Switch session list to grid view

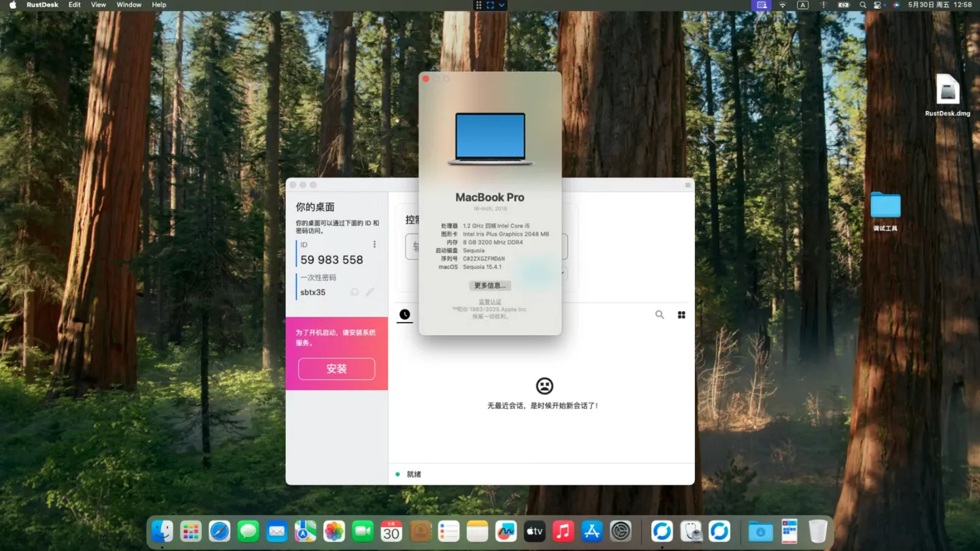pos(681,315)
